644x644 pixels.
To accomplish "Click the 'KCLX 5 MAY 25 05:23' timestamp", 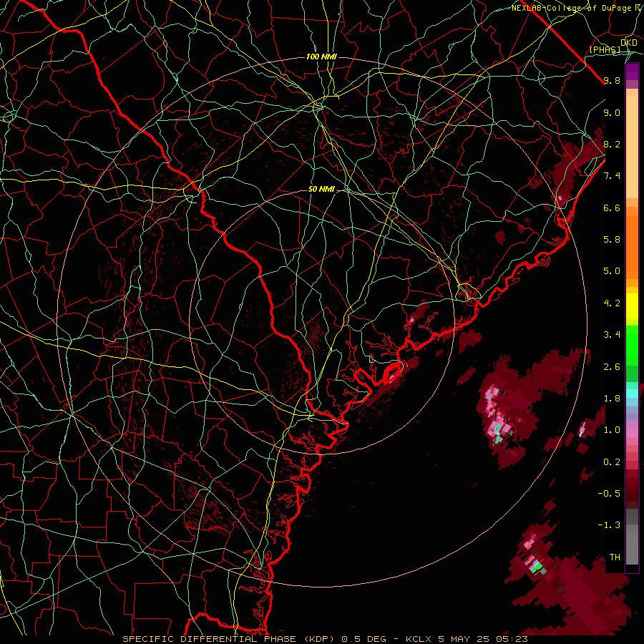I will [x=467, y=639].
